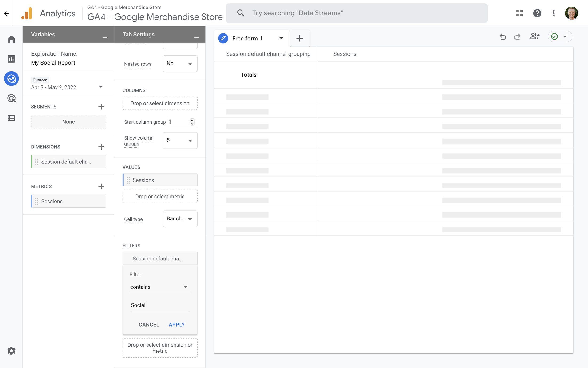Open the Nested rows dropdown
Screen dimensions: 588x368
(180, 64)
